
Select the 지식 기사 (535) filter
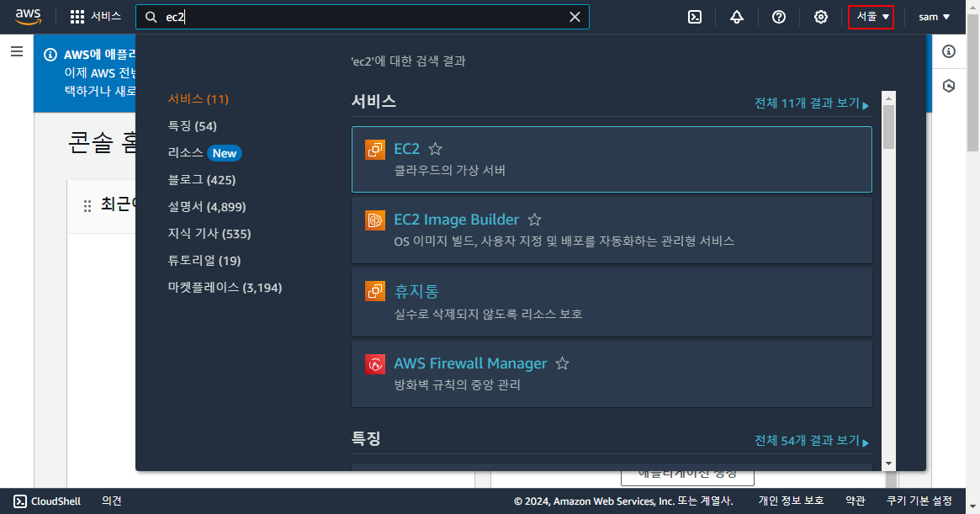pyautogui.click(x=209, y=233)
